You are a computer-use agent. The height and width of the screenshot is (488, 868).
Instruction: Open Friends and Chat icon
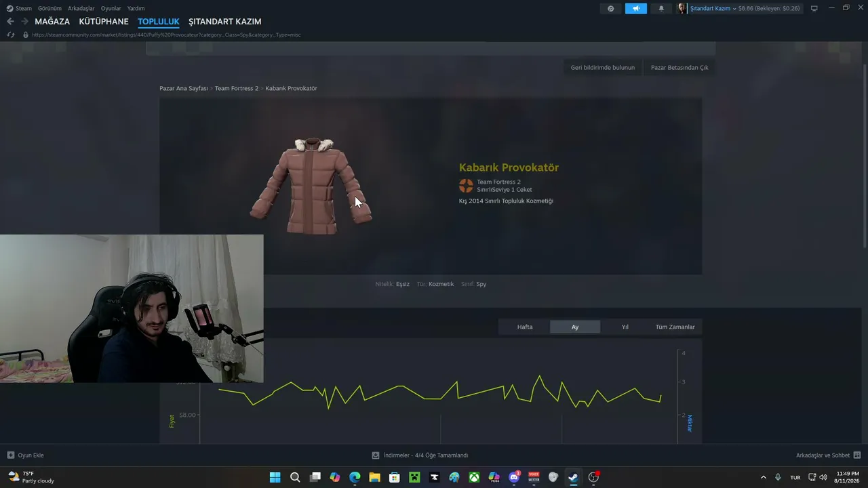point(857,455)
